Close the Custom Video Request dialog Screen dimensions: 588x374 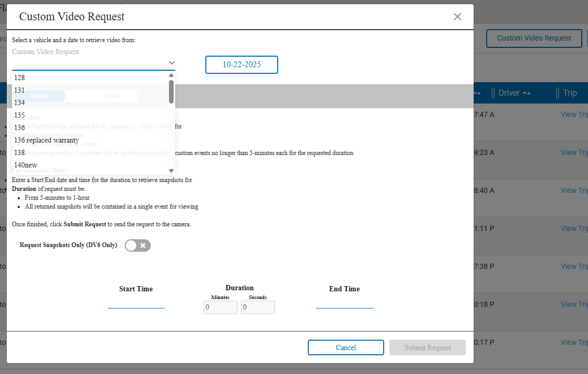[457, 17]
